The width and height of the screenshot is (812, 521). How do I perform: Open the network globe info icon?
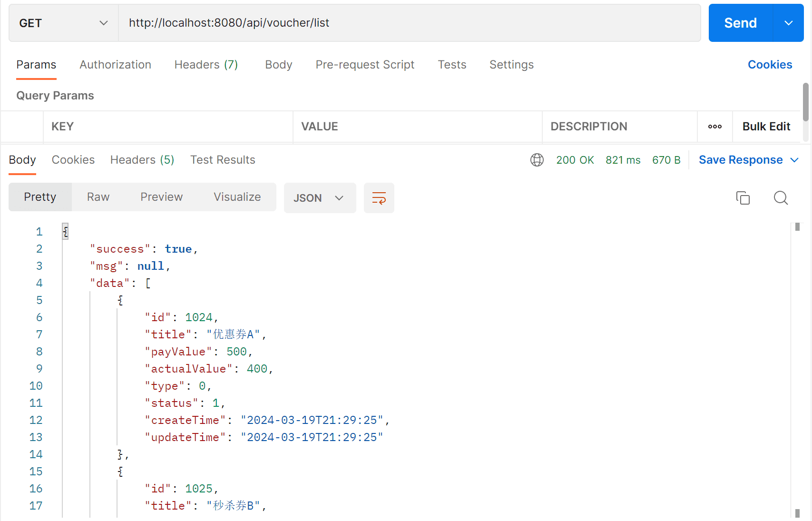pyautogui.click(x=537, y=160)
